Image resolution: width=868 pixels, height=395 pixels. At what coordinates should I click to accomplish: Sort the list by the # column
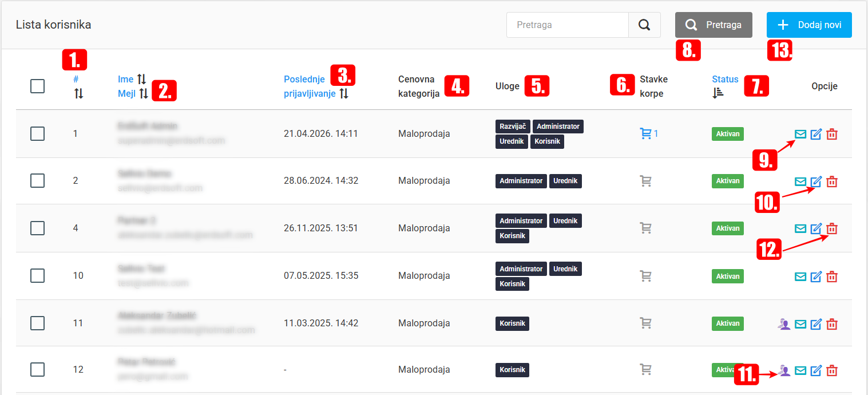(78, 86)
